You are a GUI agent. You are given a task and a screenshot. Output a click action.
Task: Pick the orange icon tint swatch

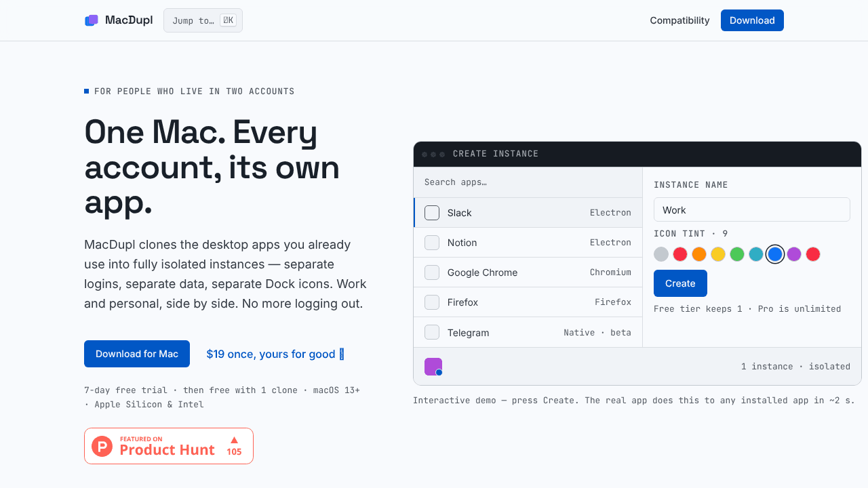[699, 254]
